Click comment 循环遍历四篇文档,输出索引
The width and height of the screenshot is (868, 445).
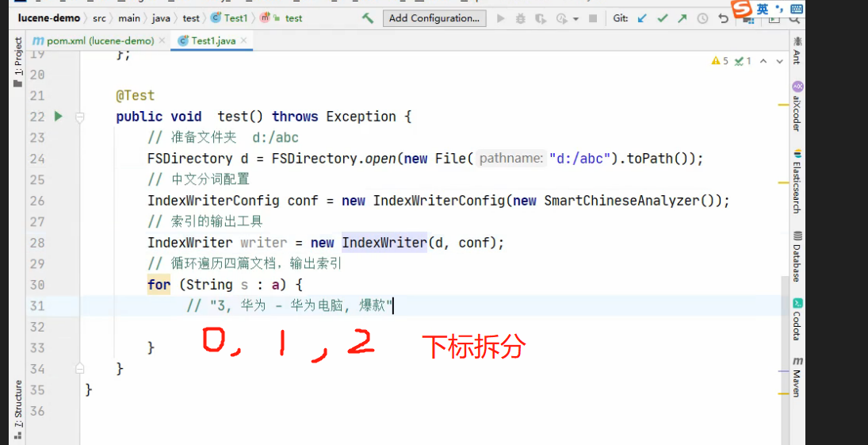(245, 264)
